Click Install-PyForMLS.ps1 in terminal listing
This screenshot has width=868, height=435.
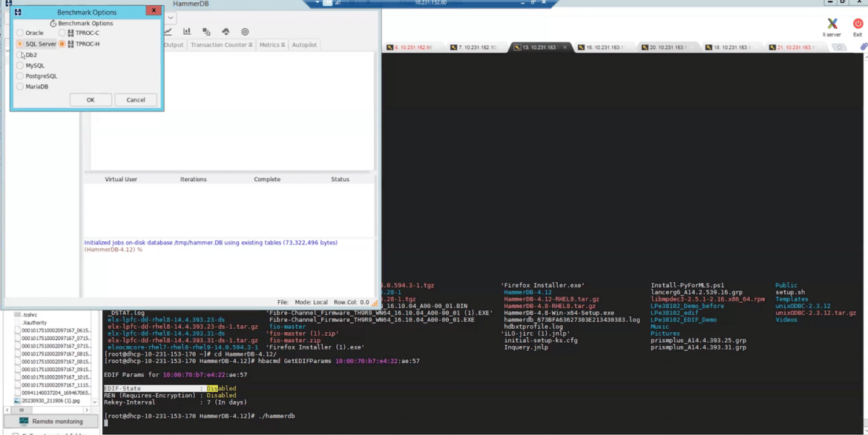click(687, 285)
